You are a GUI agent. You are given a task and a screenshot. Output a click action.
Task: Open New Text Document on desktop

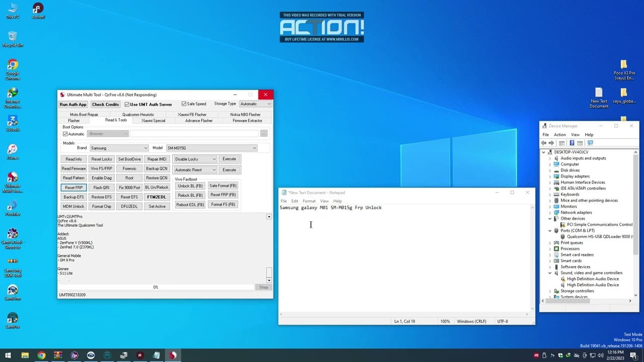599,98
